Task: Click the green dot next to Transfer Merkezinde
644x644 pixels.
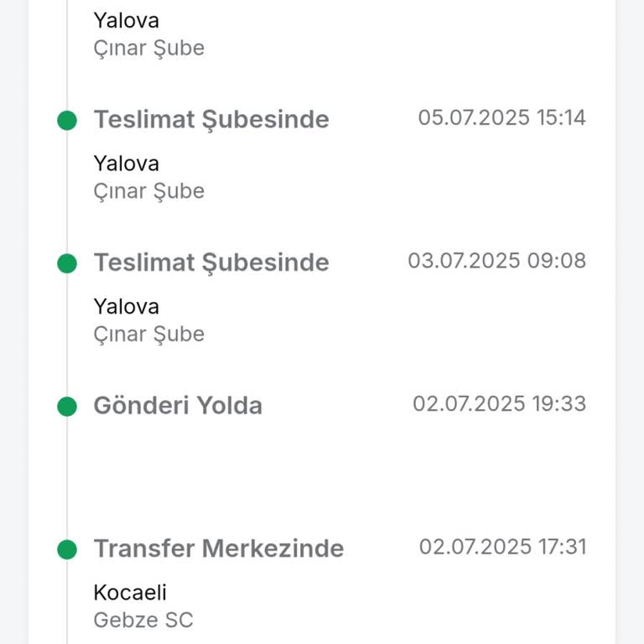Action: click(67, 550)
